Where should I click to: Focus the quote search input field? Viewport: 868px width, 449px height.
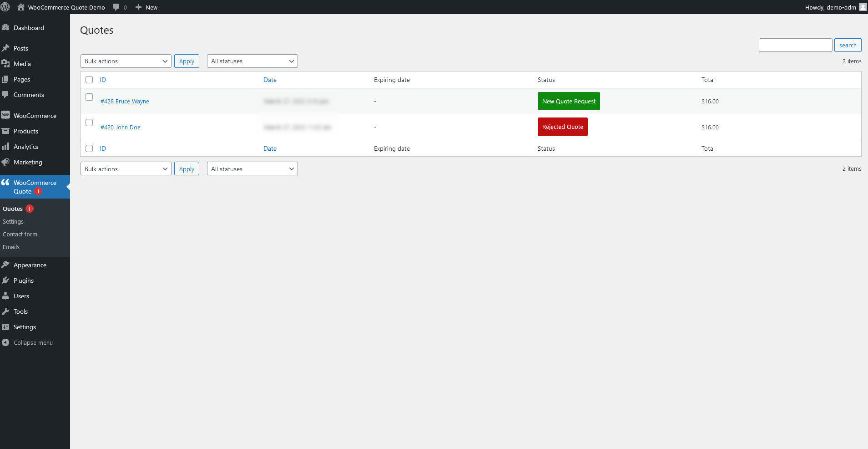tap(795, 45)
